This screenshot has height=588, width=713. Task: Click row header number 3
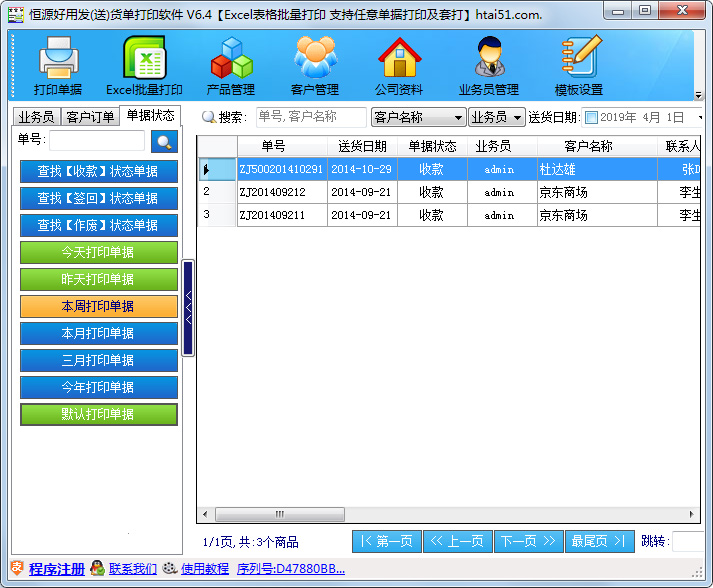[217, 215]
